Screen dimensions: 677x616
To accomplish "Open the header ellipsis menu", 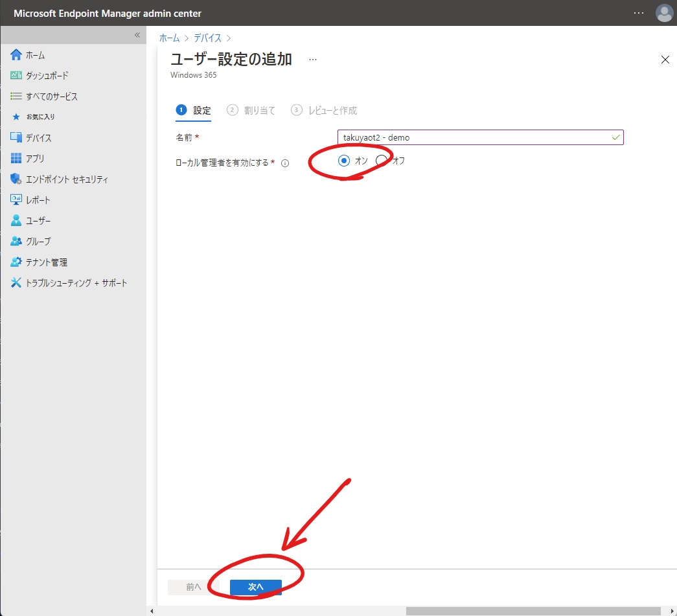I will [x=639, y=13].
